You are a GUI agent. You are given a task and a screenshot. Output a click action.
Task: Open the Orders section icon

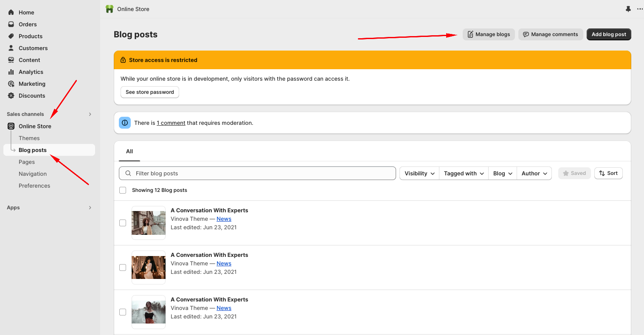tap(11, 24)
